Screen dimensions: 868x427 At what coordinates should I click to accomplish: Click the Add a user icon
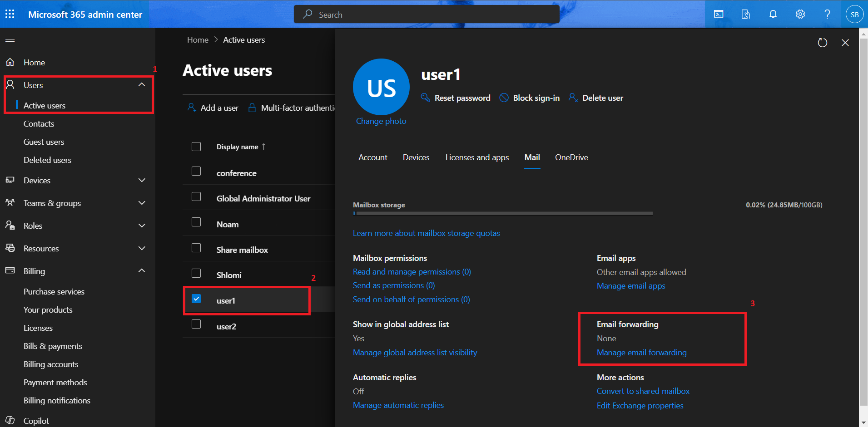192,108
